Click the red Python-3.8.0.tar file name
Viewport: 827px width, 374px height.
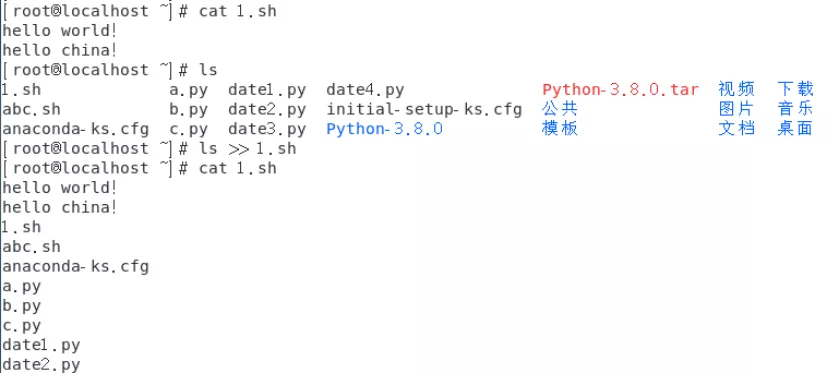click(x=620, y=90)
